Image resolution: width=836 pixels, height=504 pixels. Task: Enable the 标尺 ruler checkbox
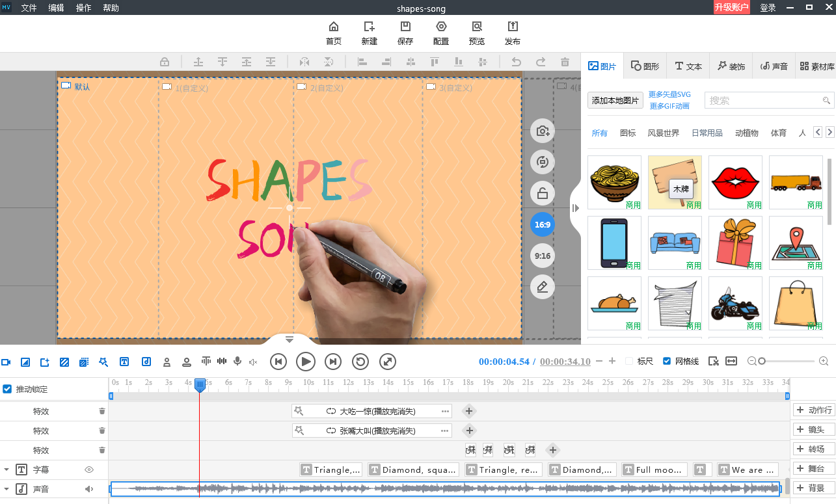click(x=628, y=361)
